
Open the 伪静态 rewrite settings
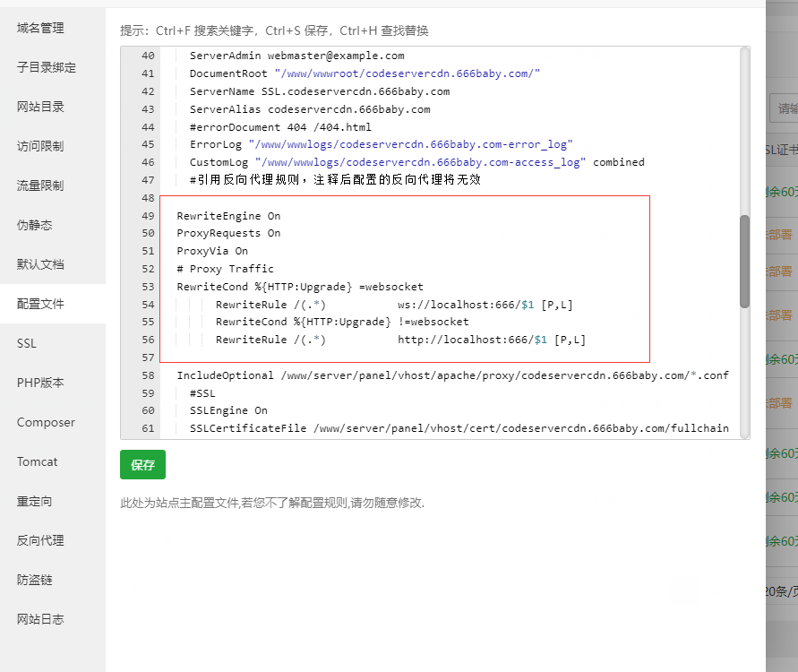click(x=35, y=225)
